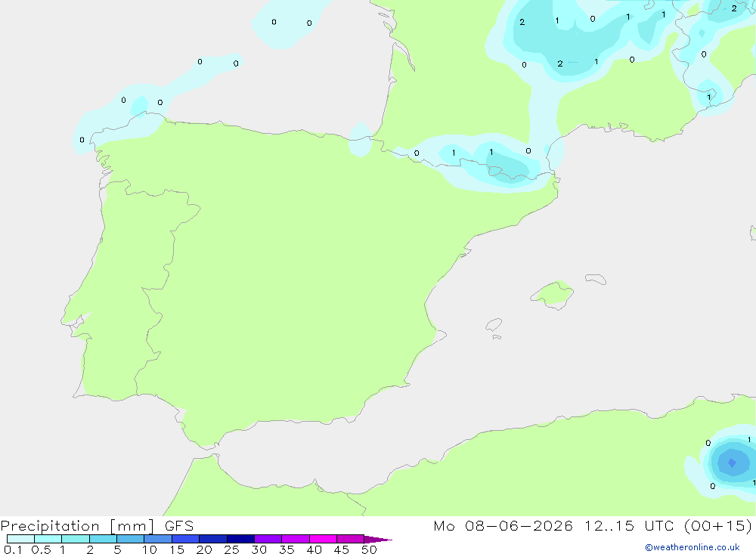
Task: Click the above-50 arrow tip of legend
Action: [x=377, y=540]
